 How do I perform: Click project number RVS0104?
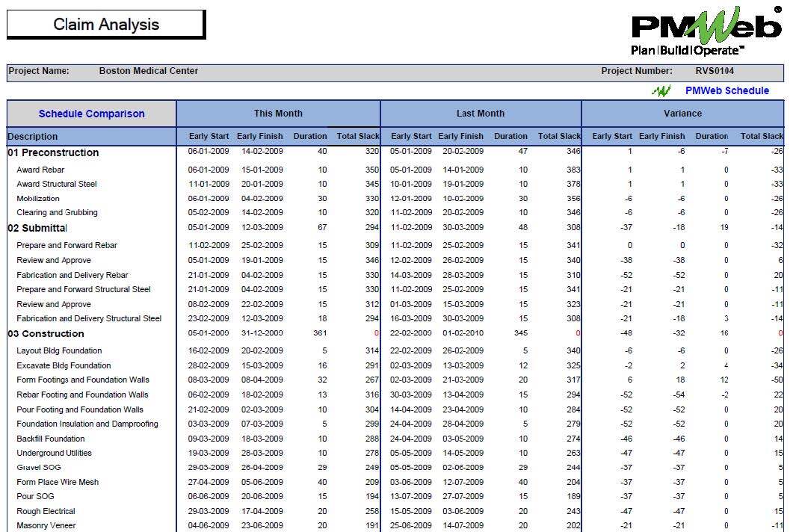[x=715, y=72]
